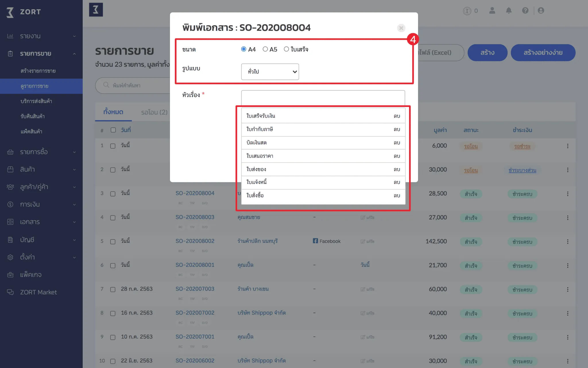Select the A5 paper size option
This screenshot has width=588, height=368.
point(265,49)
